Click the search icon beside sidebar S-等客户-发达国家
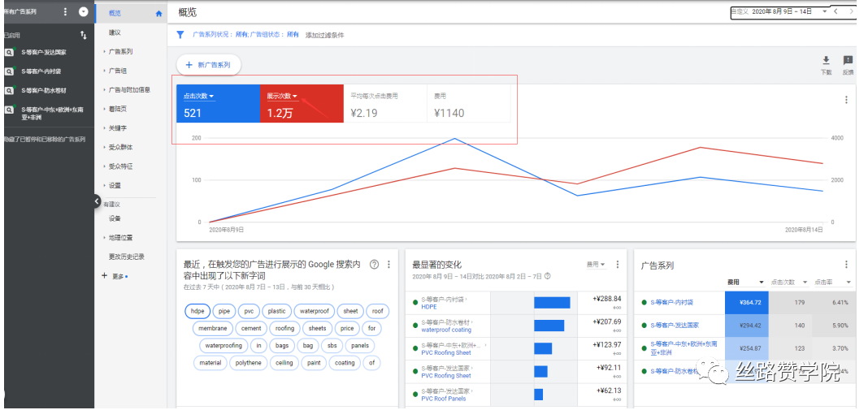Screen dimensions: 868x410 point(10,52)
